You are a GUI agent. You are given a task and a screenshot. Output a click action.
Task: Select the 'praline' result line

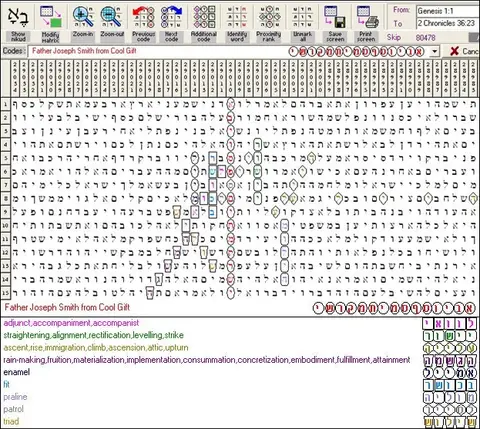pyautogui.click(x=15, y=397)
